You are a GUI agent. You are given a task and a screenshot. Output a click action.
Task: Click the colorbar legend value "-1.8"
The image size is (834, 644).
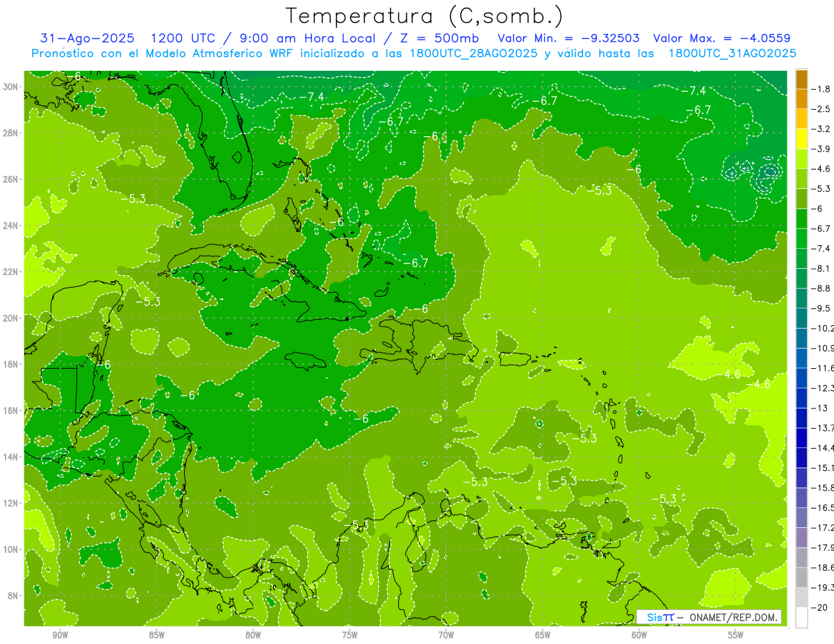(x=821, y=89)
